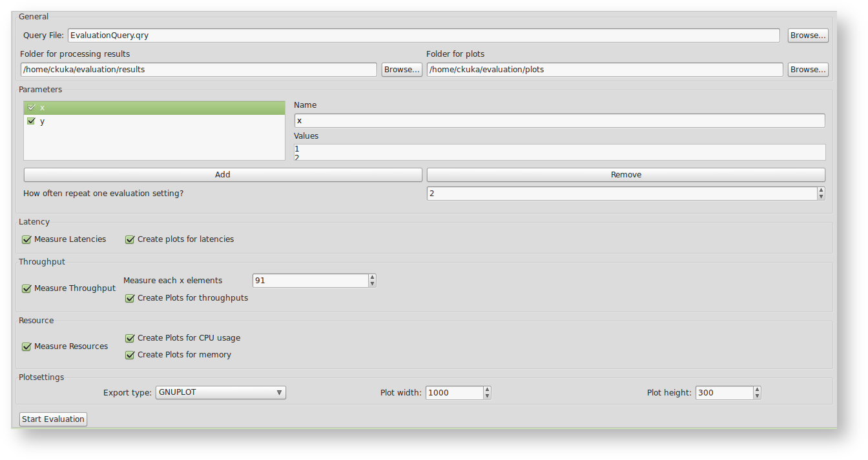Toggle Measure Resources checkbox

tap(27, 346)
